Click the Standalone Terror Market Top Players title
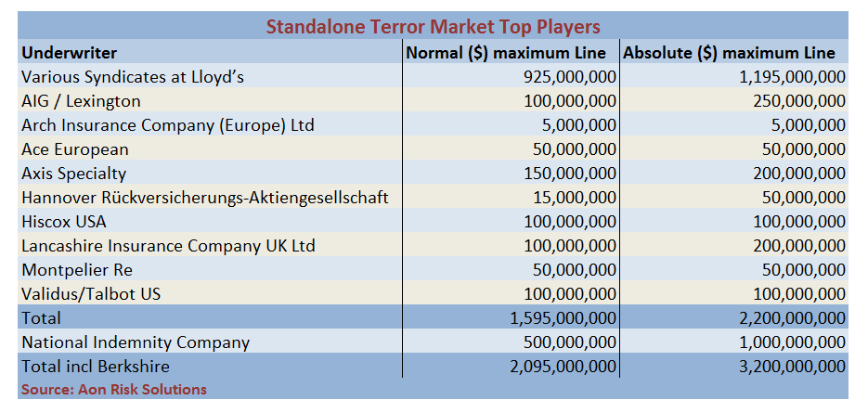The height and width of the screenshot is (413, 868). pos(434,26)
